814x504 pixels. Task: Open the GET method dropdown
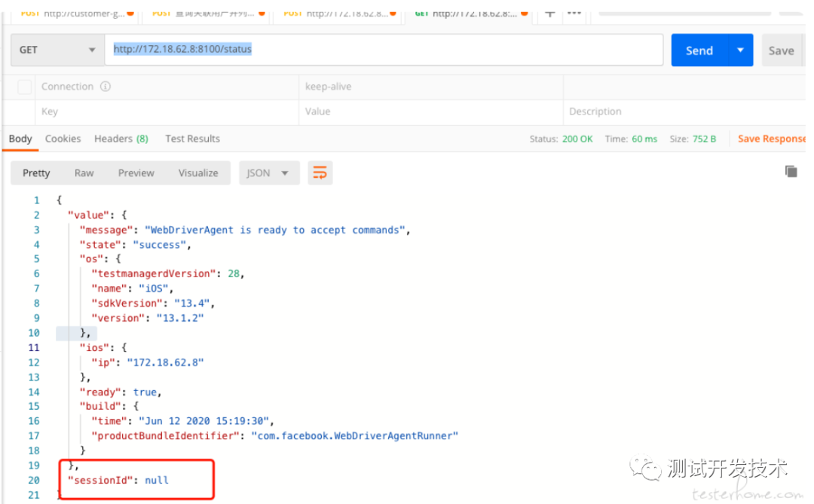click(x=57, y=50)
